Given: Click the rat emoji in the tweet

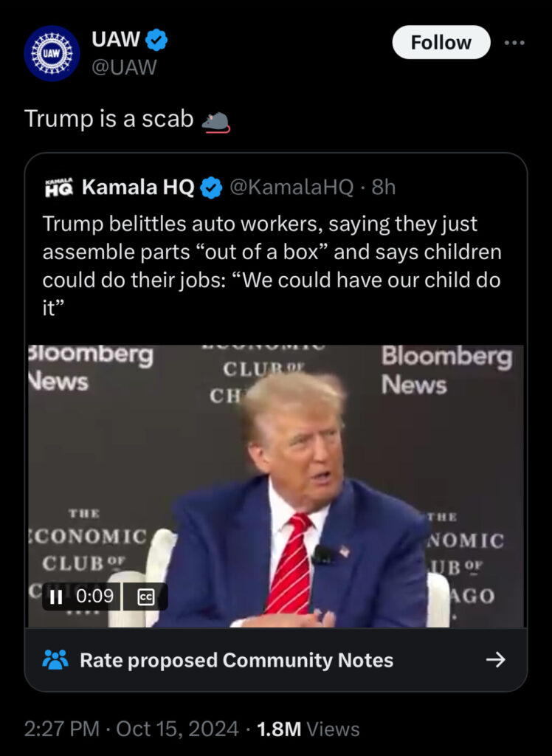Looking at the screenshot, I should [x=215, y=120].
